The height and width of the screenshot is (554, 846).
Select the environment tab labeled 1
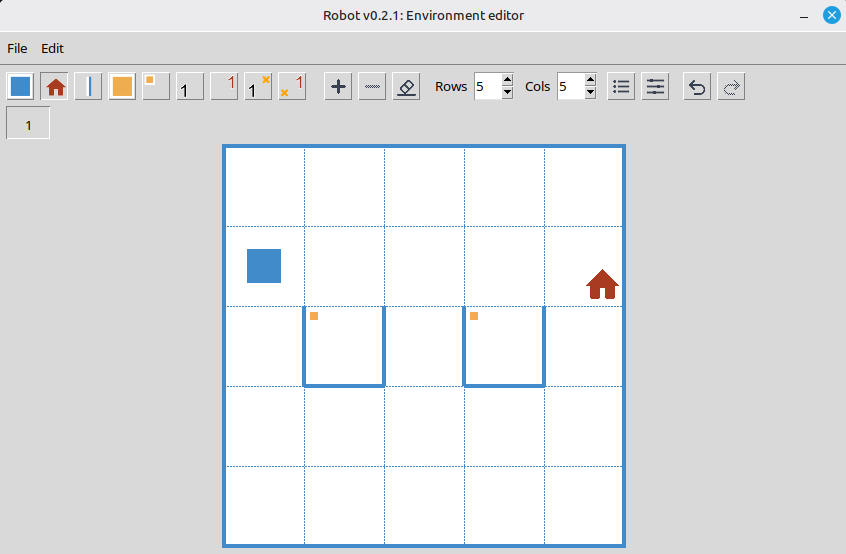click(x=28, y=123)
